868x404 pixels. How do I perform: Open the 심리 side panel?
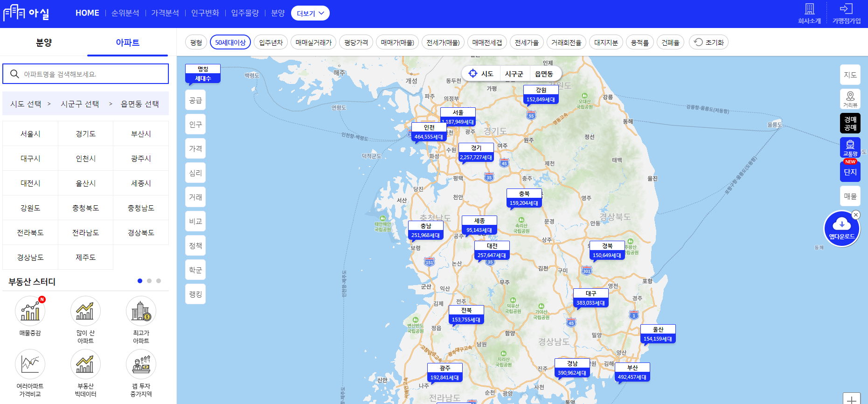coord(195,173)
